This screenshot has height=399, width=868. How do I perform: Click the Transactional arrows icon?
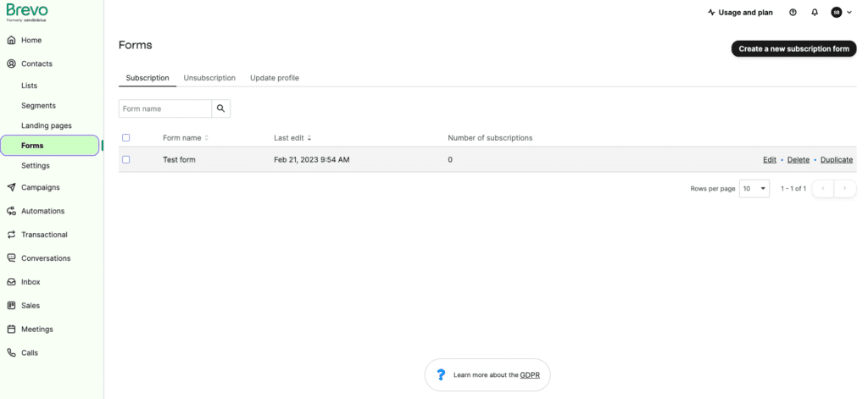[x=11, y=235]
